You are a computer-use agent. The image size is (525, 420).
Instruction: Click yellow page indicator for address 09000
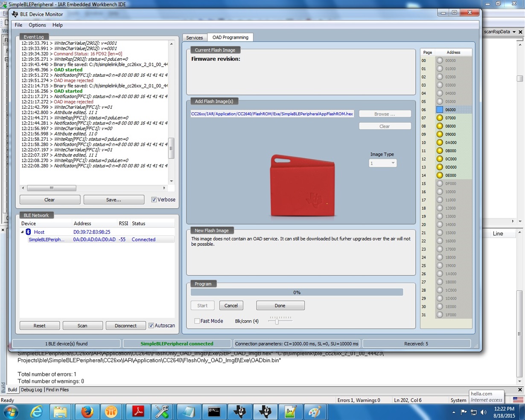440,134
